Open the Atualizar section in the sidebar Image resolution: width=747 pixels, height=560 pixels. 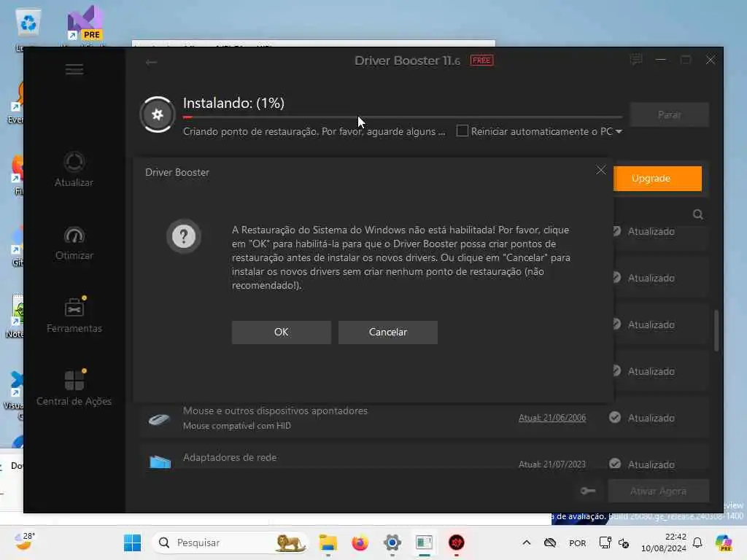tap(74, 169)
